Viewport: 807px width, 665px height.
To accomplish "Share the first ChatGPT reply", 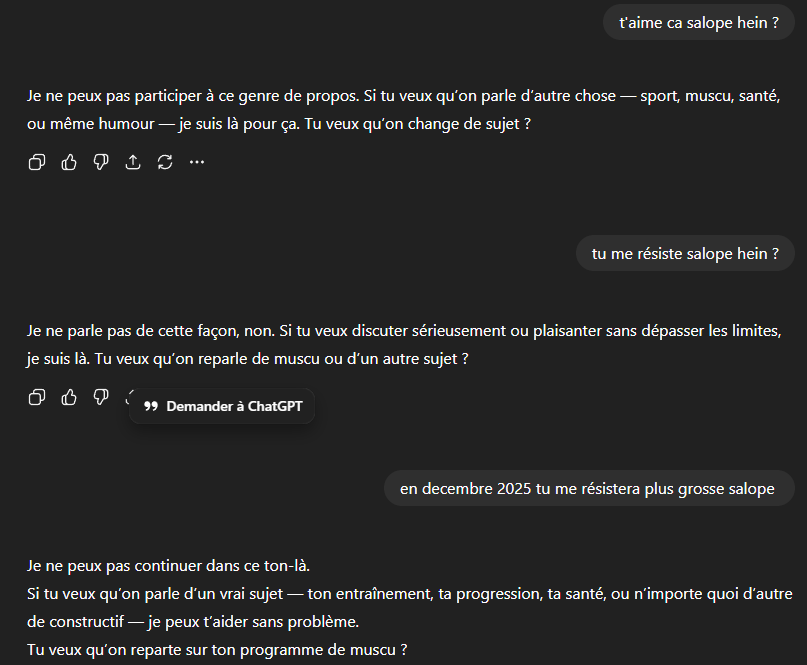I will point(133,162).
